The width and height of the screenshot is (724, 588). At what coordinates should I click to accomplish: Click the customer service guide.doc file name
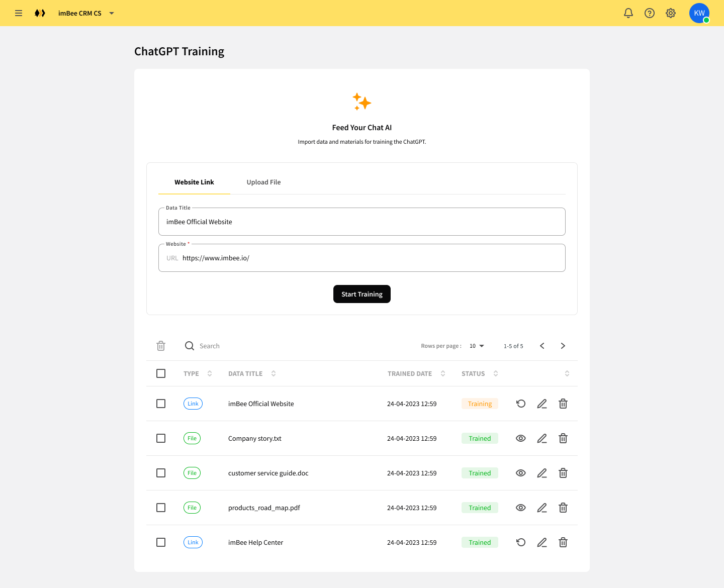click(x=268, y=473)
